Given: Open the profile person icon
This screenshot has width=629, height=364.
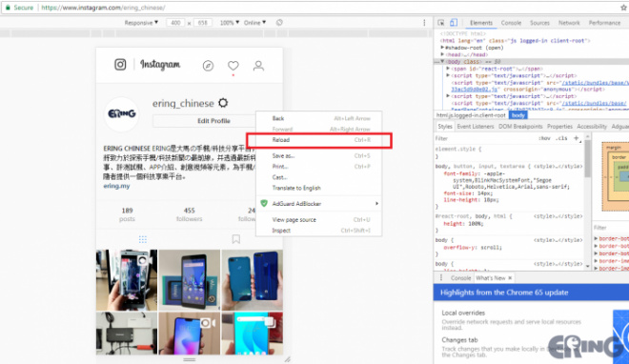Looking at the screenshot, I should tap(258, 66).
